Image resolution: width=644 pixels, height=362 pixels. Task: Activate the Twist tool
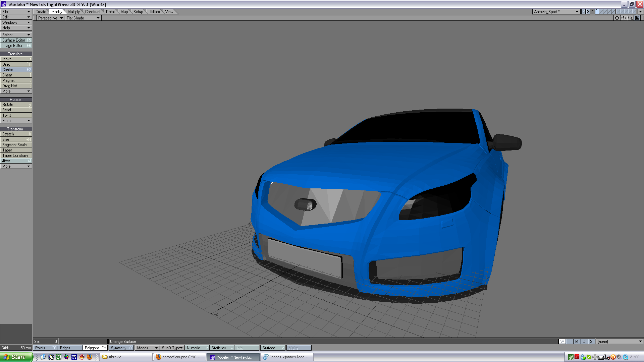(16, 115)
